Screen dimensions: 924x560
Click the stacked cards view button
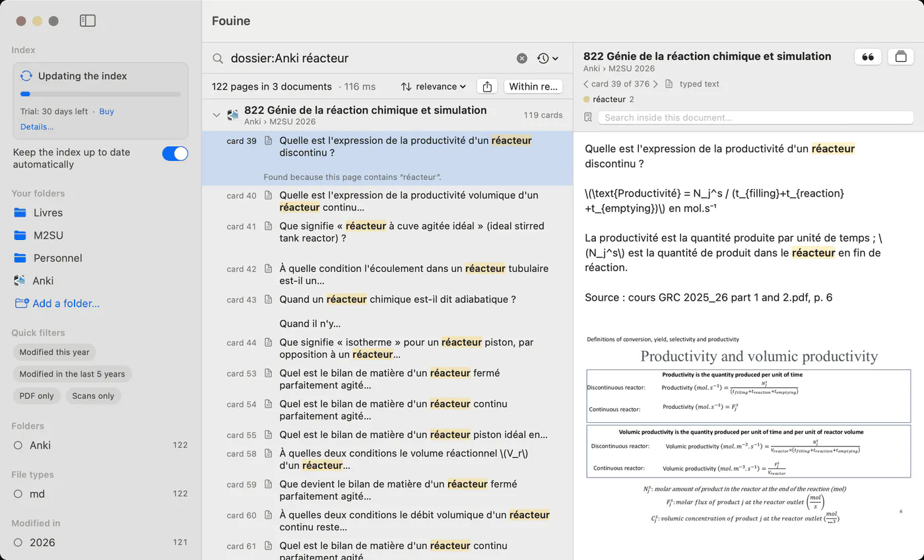[900, 57]
